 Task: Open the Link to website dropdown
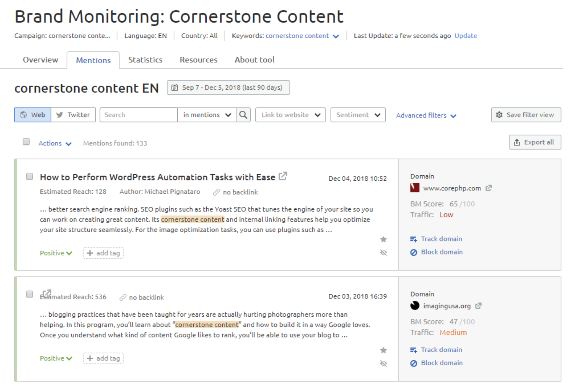coord(290,115)
